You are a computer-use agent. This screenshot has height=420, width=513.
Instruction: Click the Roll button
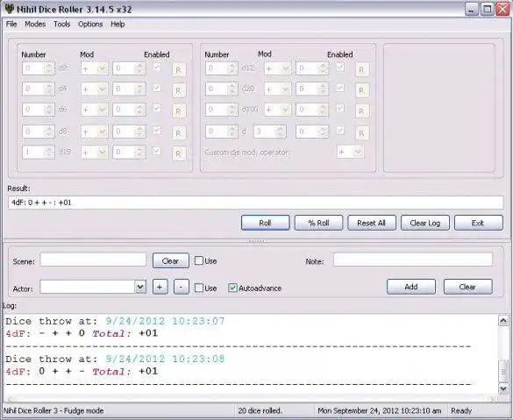(266, 223)
